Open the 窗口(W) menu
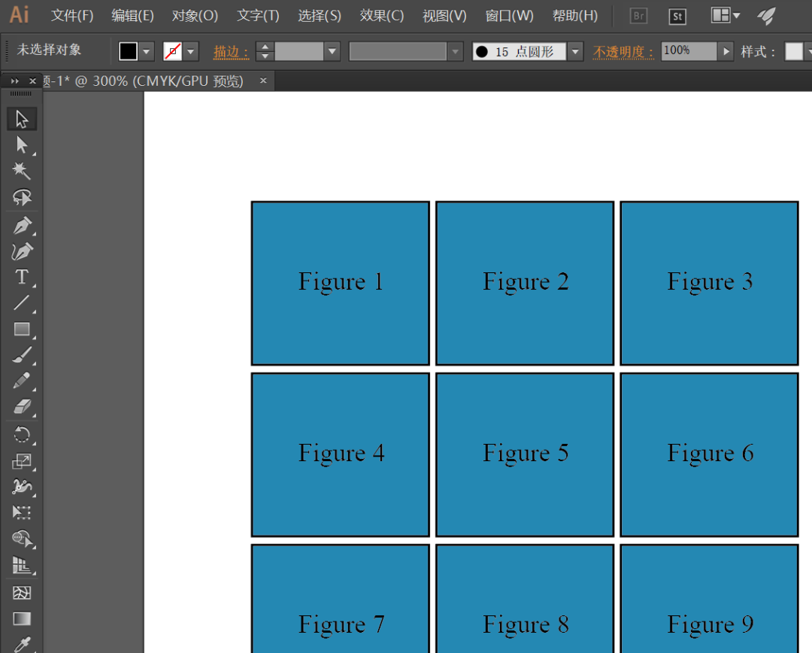Viewport: 812px width, 653px height. (x=510, y=16)
